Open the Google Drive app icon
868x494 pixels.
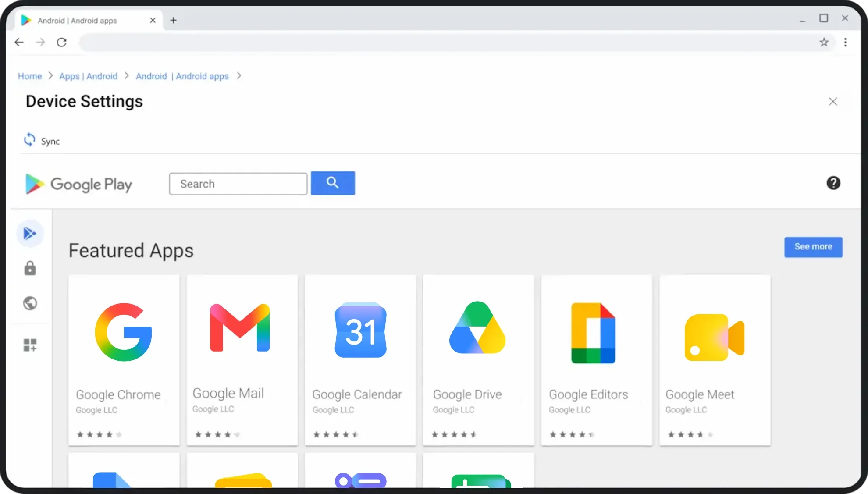pyautogui.click(x=477, y=327)
